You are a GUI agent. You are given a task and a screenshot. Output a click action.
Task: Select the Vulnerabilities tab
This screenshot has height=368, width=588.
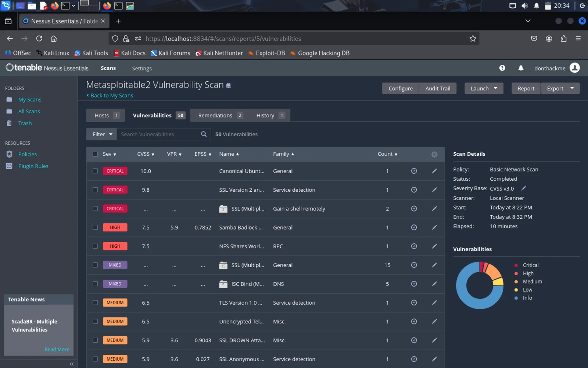[x=157, y=115]
